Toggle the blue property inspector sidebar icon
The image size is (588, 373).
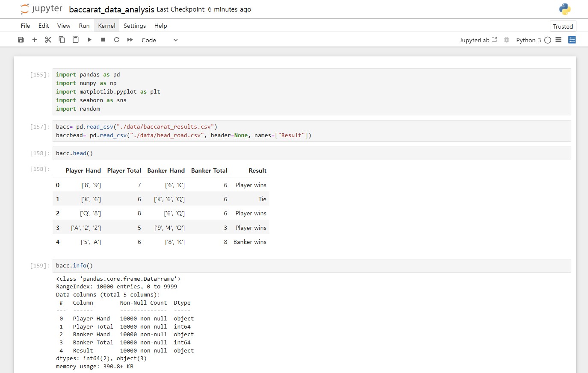coord(572,40)
